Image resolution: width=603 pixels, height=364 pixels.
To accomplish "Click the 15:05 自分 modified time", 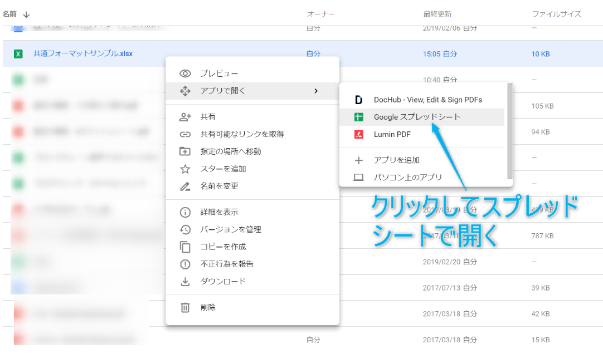I will (x=440, y=54).
